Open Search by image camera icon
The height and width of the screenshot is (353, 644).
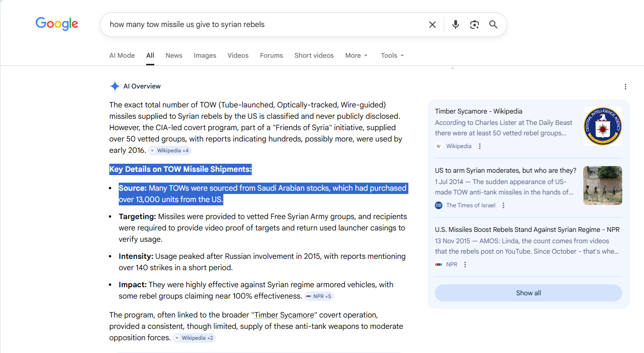pos(475,25)
